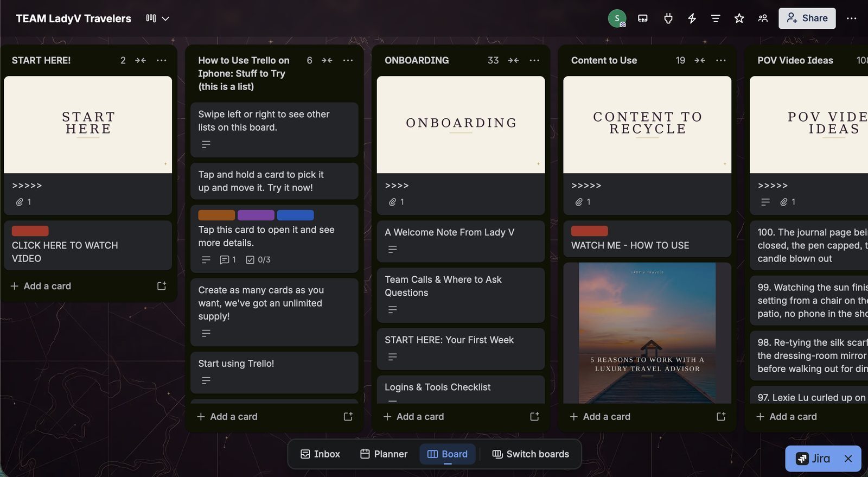Image resolution: width=868 pixels, height=477 pixels.
Task: Open START HERE! list actions menu
Action: (x=162, y=60)
